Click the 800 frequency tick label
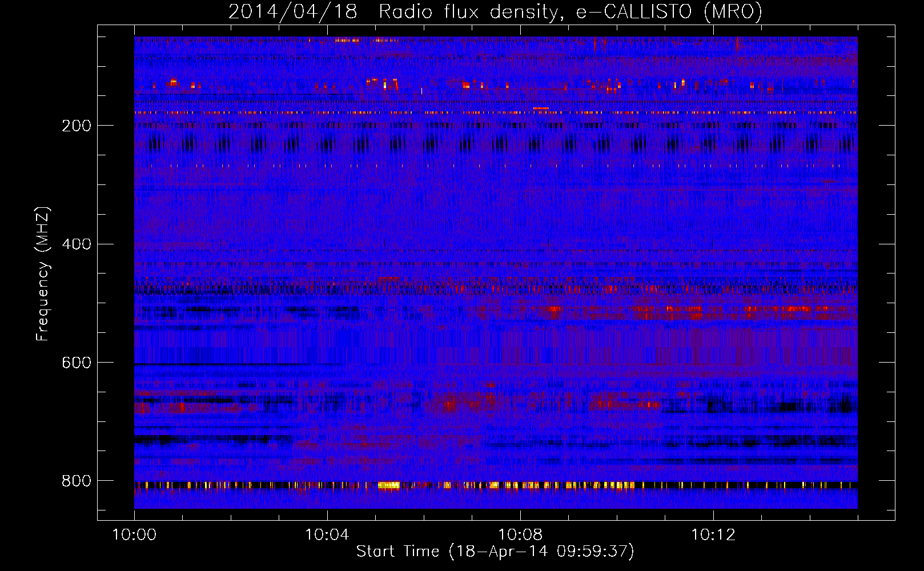 click(x=77, y=481)
